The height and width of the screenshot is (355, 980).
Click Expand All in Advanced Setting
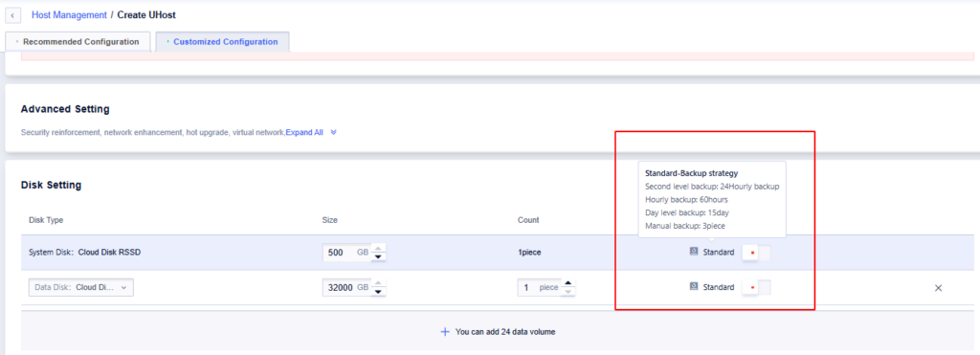(x=304, y=132)
